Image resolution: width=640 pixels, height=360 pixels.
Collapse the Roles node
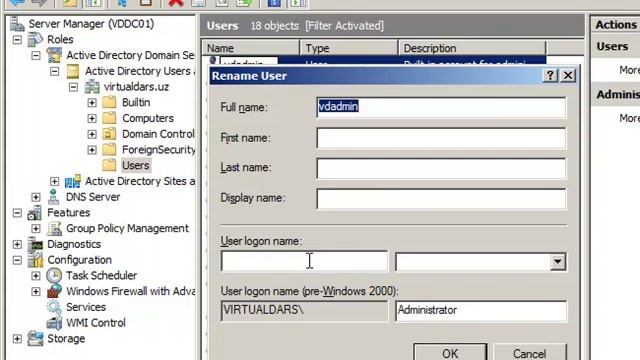(x=17, y=40)
